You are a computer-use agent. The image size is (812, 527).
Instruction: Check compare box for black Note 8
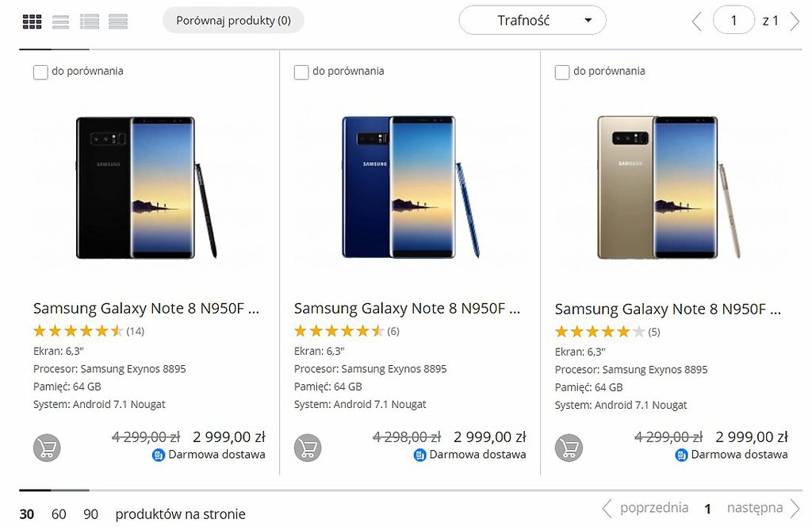(40, 72)
